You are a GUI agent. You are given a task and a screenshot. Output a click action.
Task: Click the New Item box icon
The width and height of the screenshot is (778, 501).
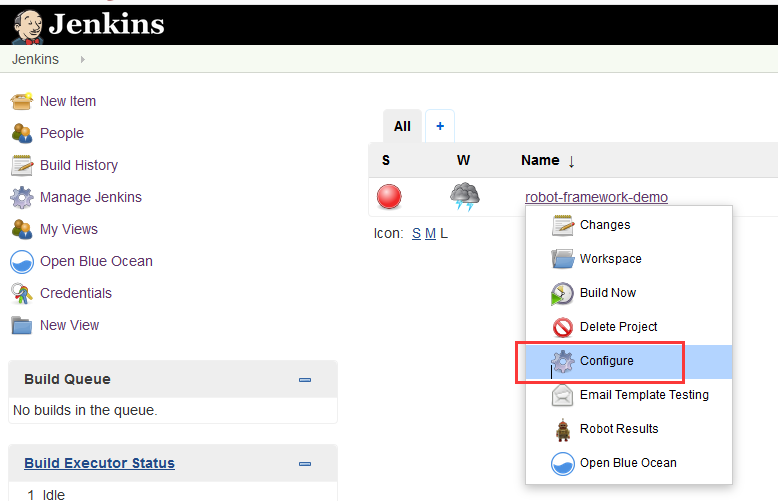pos(22,101)
